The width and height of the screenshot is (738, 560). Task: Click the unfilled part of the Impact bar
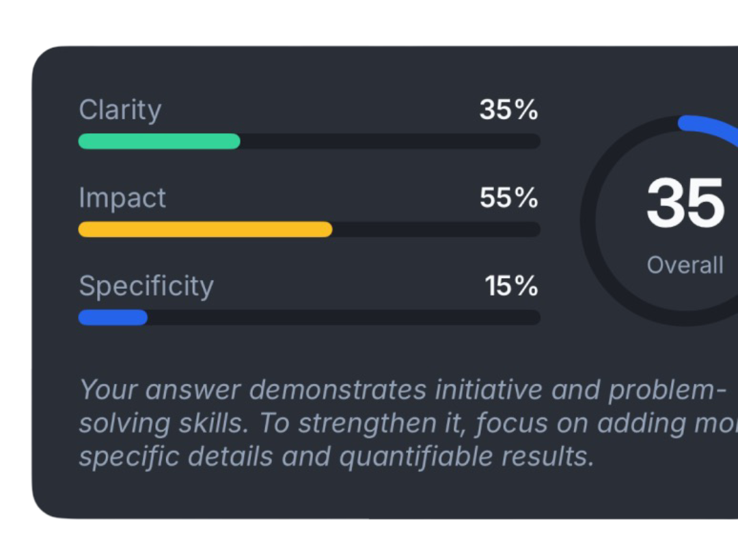click(x=436, y=229)
